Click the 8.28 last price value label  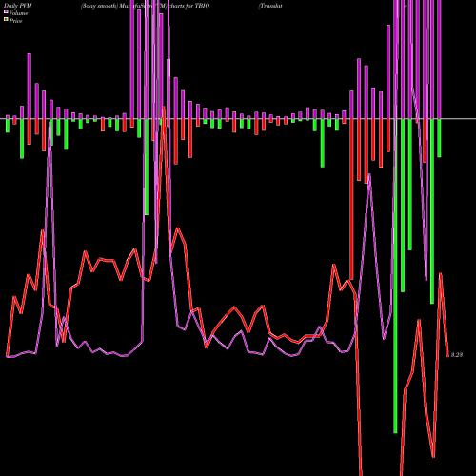point(457,355)
